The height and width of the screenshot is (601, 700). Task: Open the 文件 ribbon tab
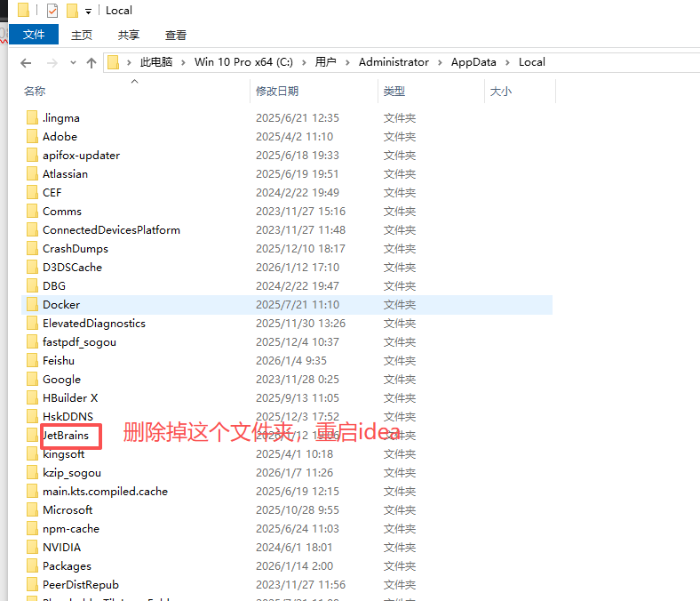tap(34, 35)
